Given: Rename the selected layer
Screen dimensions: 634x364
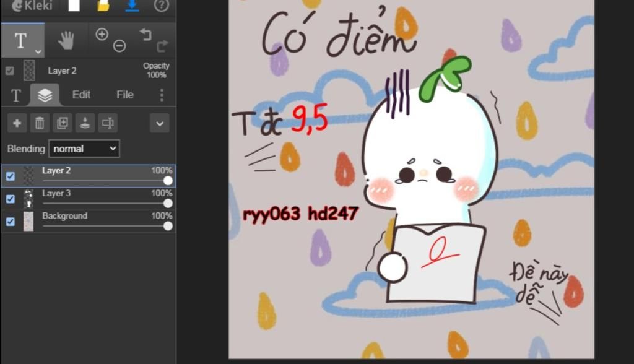Looking at the screenshot, I should tap(108, 123).
